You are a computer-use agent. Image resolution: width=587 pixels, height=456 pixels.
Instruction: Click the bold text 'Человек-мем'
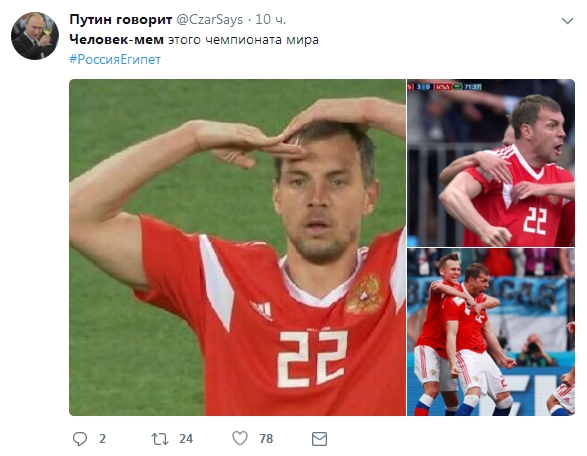click(x=116, y=40)
